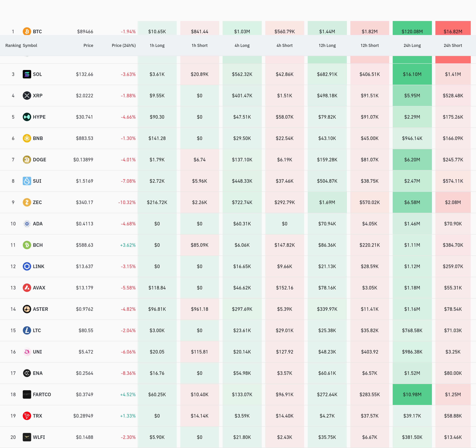Sort by the 1h Short column header

199,45
